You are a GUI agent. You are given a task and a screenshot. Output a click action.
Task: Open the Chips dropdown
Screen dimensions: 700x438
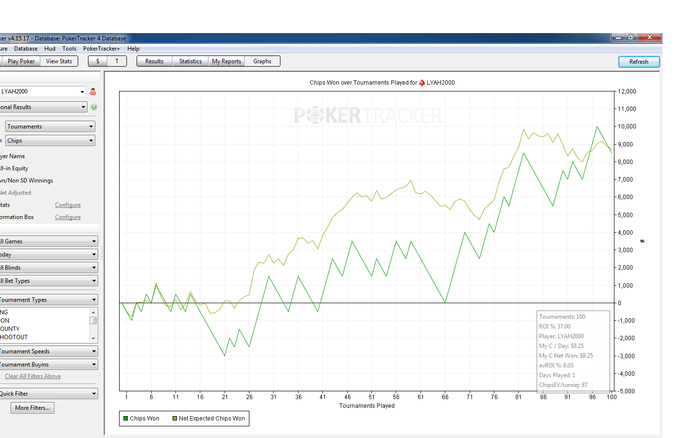[x=50, y=141]
